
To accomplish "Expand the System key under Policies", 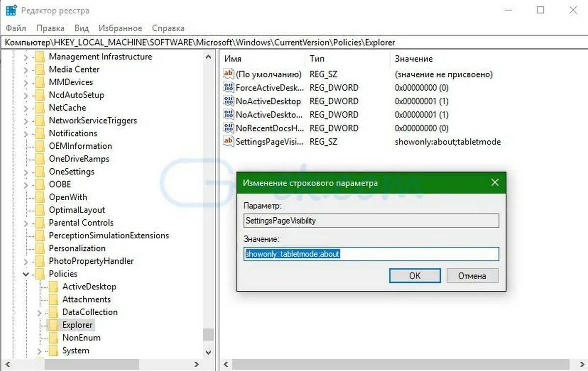I will click(x=40, y=351).
